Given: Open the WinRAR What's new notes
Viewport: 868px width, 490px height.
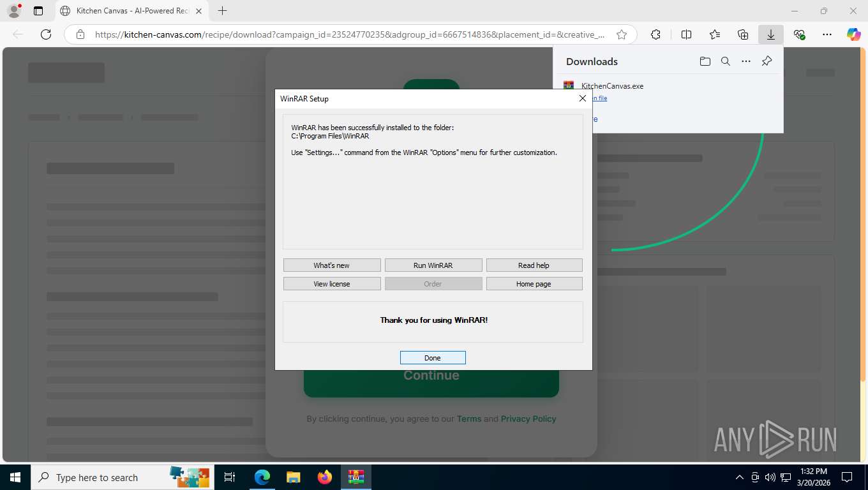Looking at the screenshot, I should coord(332,265).
